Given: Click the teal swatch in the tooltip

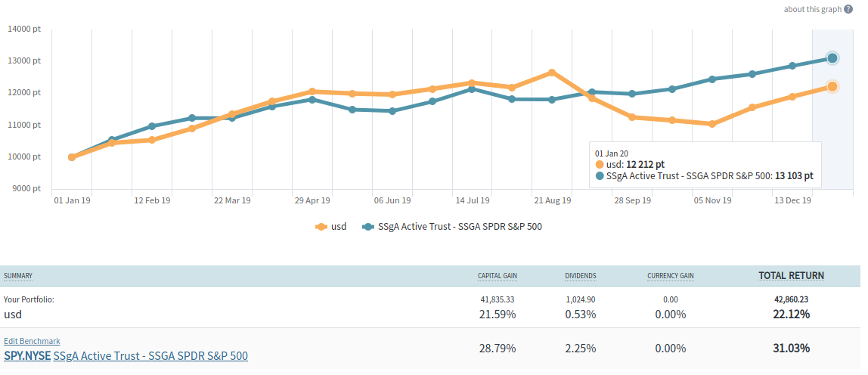Looking at the screenshot, I should [600, 176].
